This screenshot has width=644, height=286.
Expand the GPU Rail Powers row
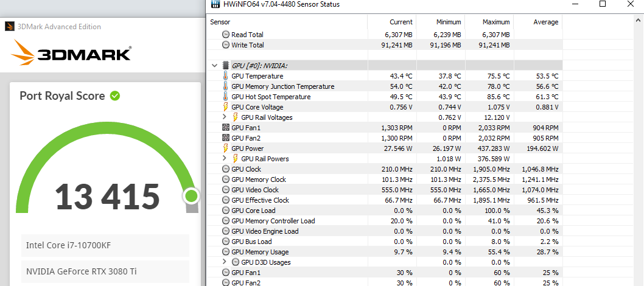point(224,159)
